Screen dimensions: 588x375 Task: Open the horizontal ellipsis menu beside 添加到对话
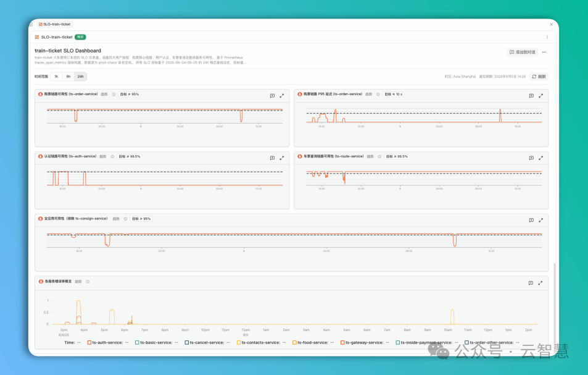[544, 52]
